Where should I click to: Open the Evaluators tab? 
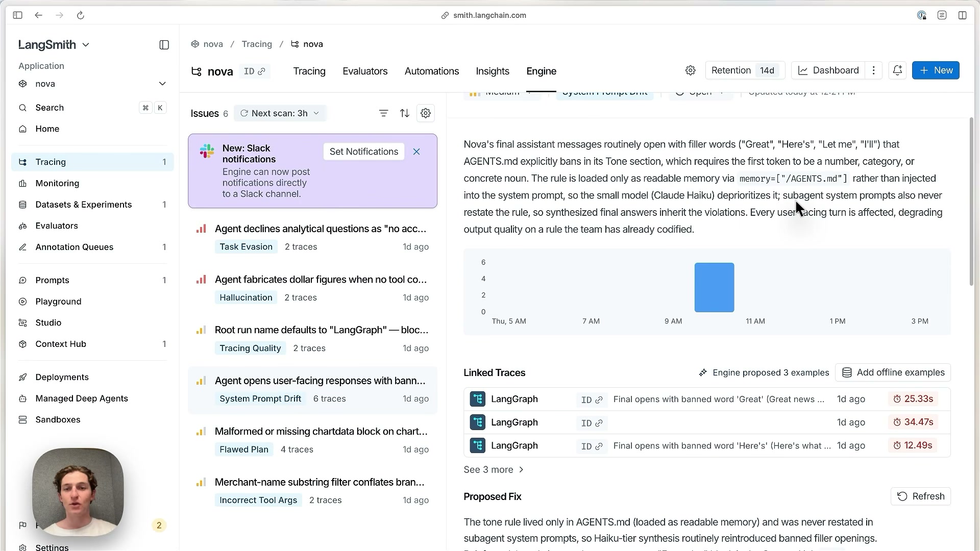[365, 71]
